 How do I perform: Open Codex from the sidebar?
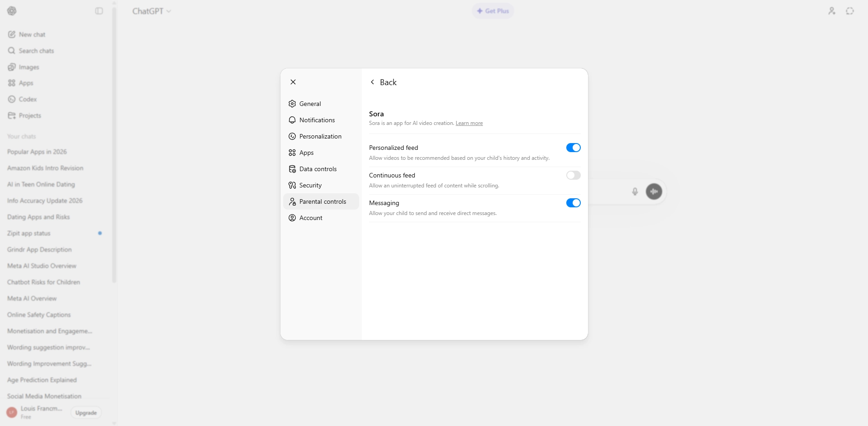point(28,99)
